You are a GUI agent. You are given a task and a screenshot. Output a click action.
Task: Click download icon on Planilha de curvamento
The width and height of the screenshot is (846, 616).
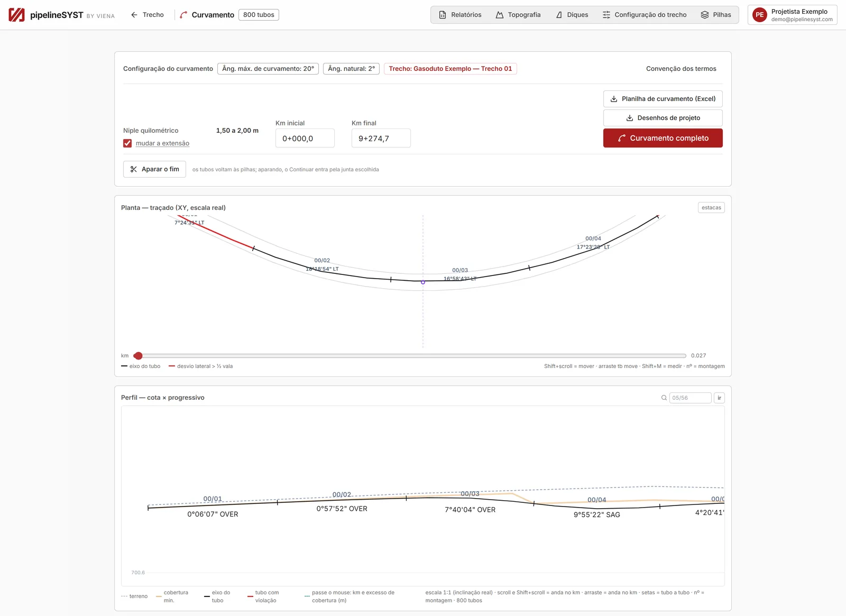[x=614, y=99]
